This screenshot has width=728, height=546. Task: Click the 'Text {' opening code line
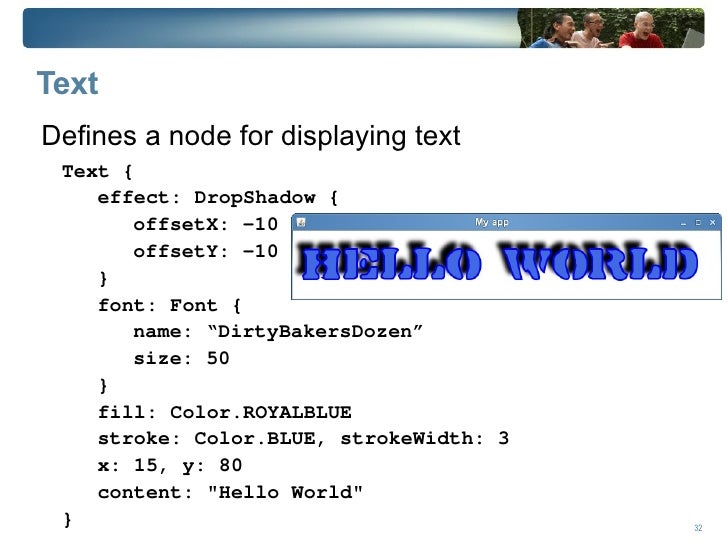[98, 171]
